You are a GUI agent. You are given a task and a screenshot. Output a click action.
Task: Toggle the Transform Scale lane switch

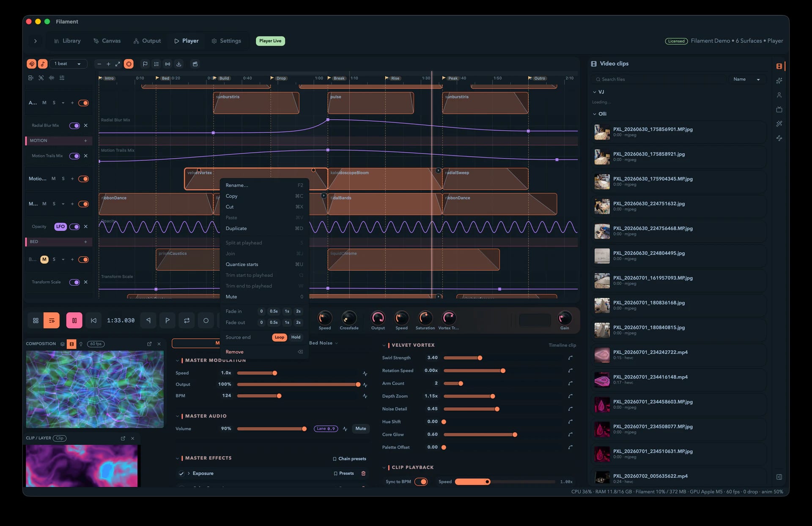74,282
